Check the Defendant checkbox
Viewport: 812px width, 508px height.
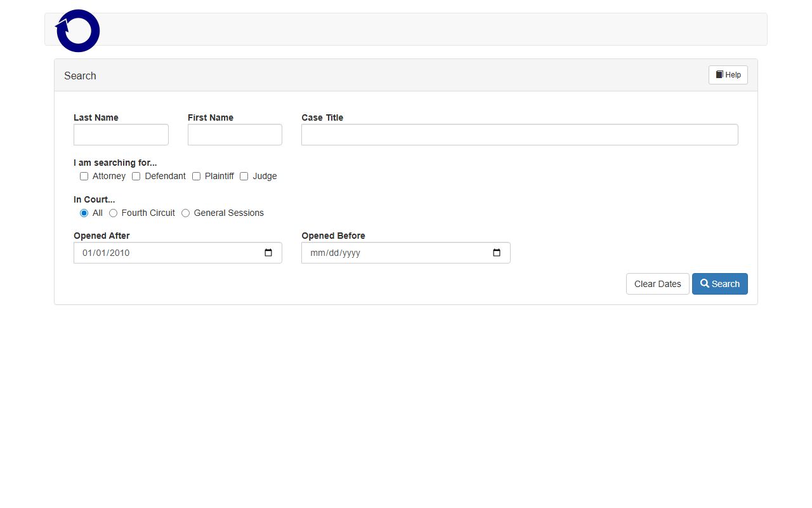(x=136, y=177)
